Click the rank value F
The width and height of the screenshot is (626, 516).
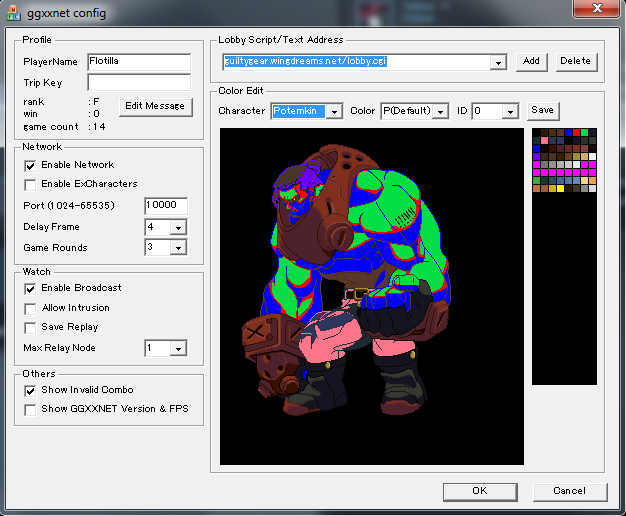click(96, 102)
